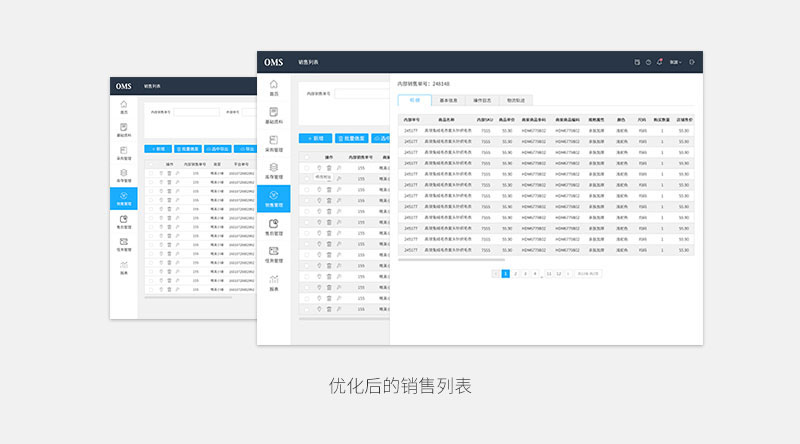Open Home in the front window sidebar
The width and height of the screenshot is (800, 444).
pos(274,88)
